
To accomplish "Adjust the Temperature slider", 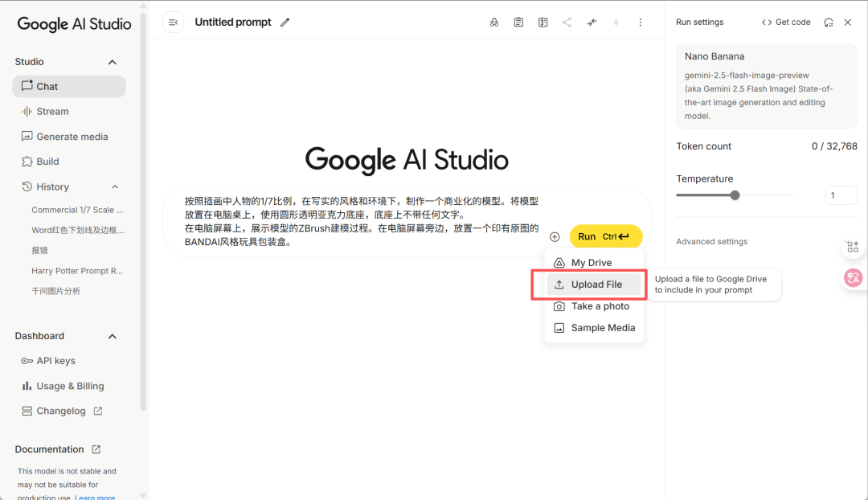I will 734,195.
